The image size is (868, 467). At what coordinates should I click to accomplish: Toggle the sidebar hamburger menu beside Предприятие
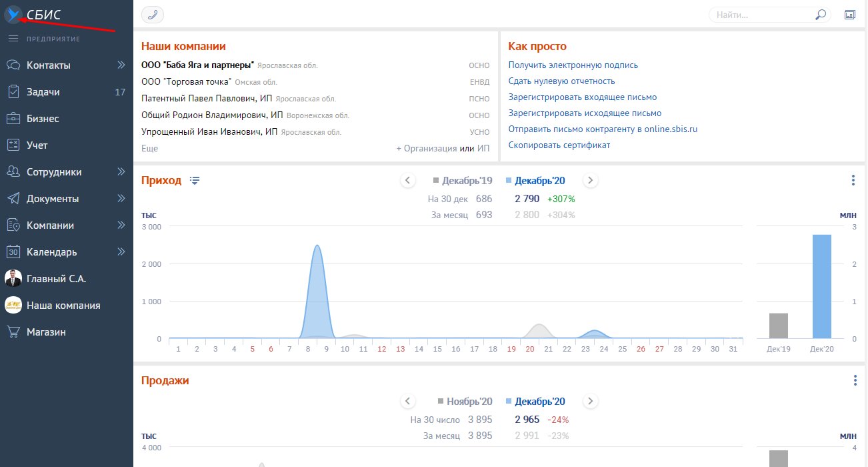(13, 39)
